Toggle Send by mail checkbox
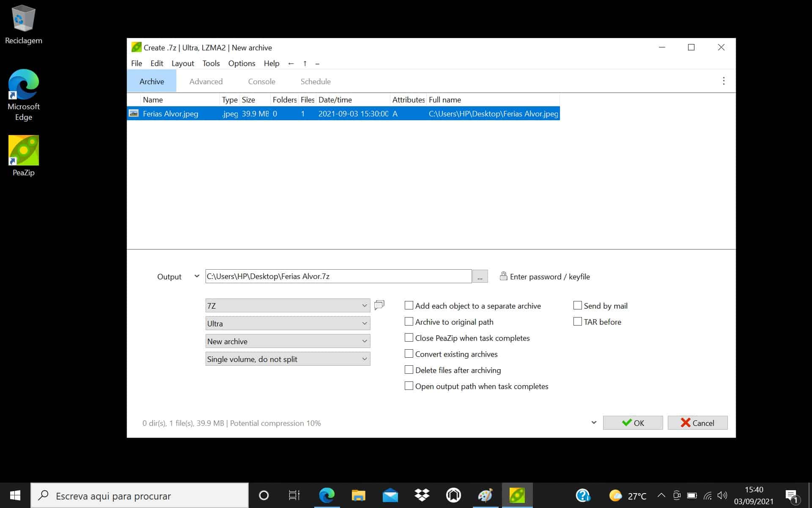 (x=578, y=306)
